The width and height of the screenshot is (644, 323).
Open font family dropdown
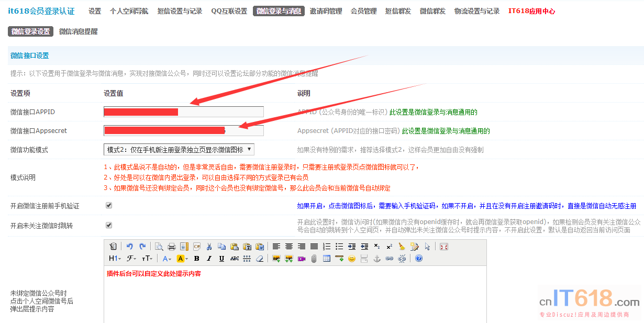click(131, 259)
